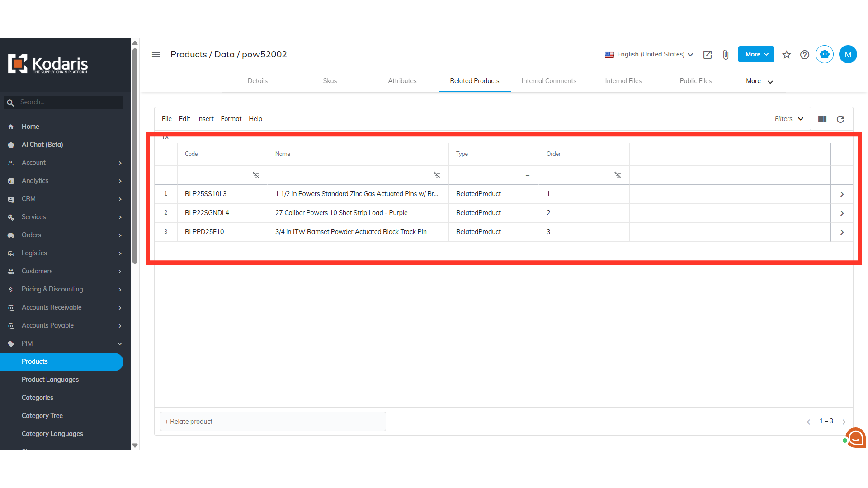Expand the Filters dropdown
This screenshot has width=868, height=488.
pyautogui.click(x=788, y=119)
